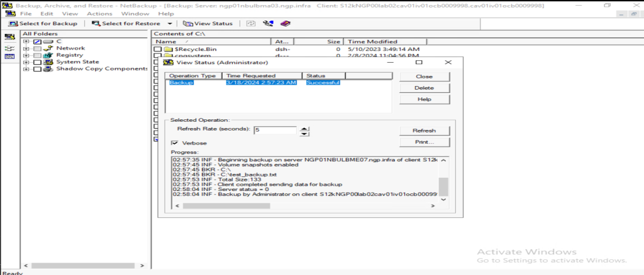Open the File menu
The height and width of the screenshot is (275, 644).
pos(26,14)
